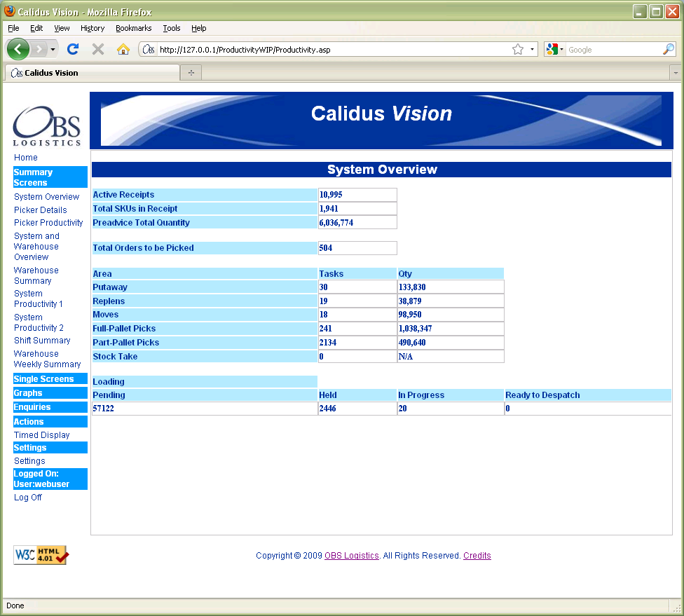This screenshot has height=616, width=684.
Task: Open the System Overview sidebar link
Action: pos(47,197)
